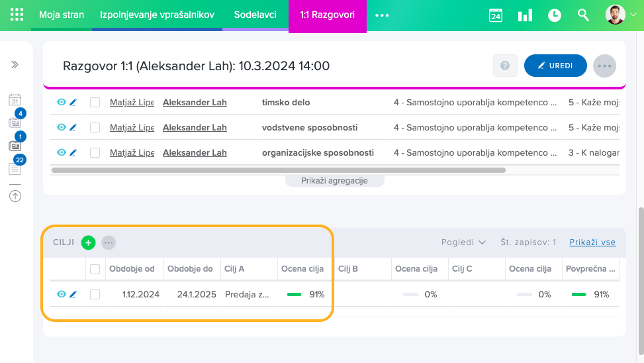Click the UREDI edit button

tap(555, 66)
